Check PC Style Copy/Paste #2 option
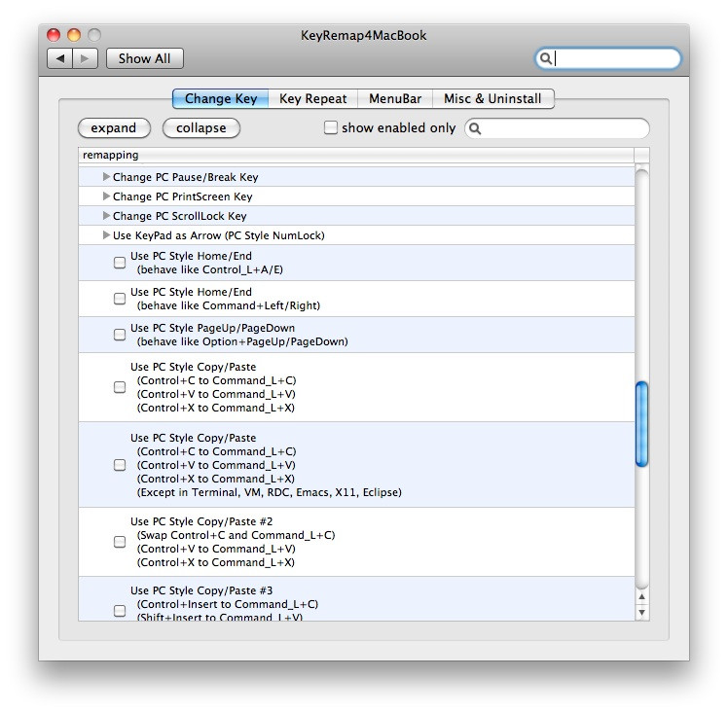 click(120, 542)
